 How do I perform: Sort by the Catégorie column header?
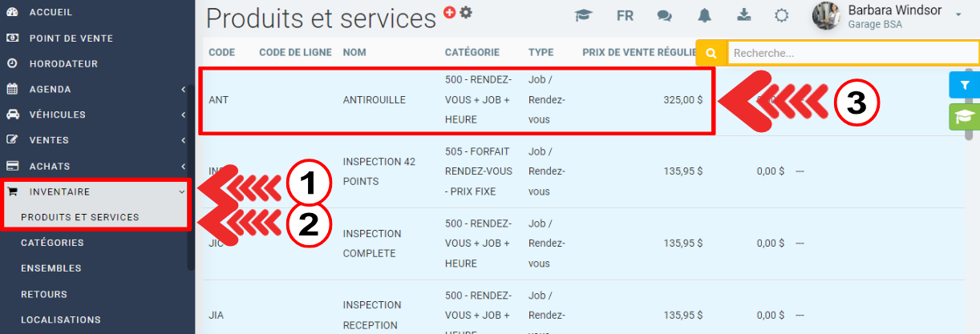tap(472, 52)
